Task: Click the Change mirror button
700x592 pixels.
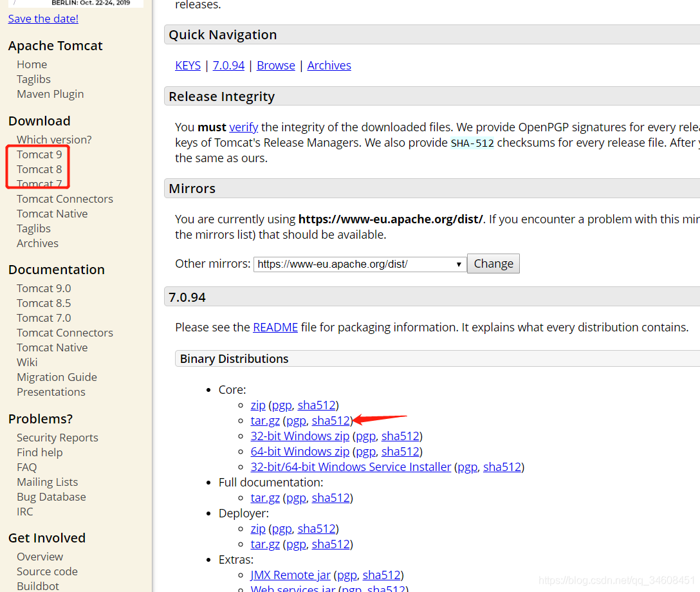Action: [x=493, y=263]
